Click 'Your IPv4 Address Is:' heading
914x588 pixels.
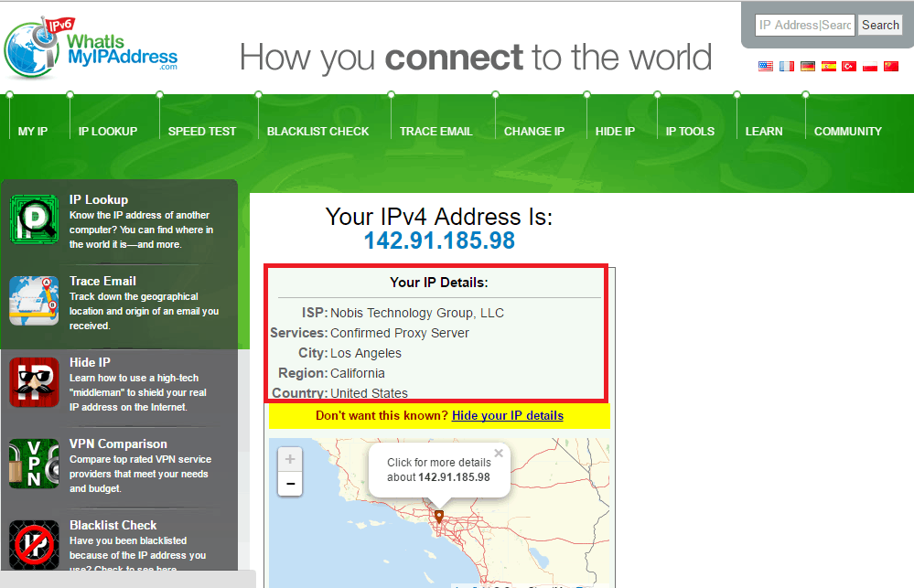(439, 217)
